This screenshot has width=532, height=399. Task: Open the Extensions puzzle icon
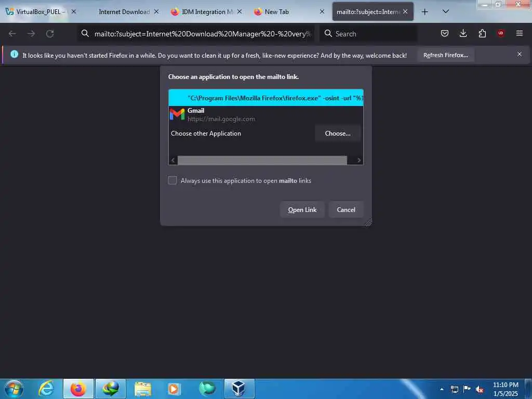point(482,33)
